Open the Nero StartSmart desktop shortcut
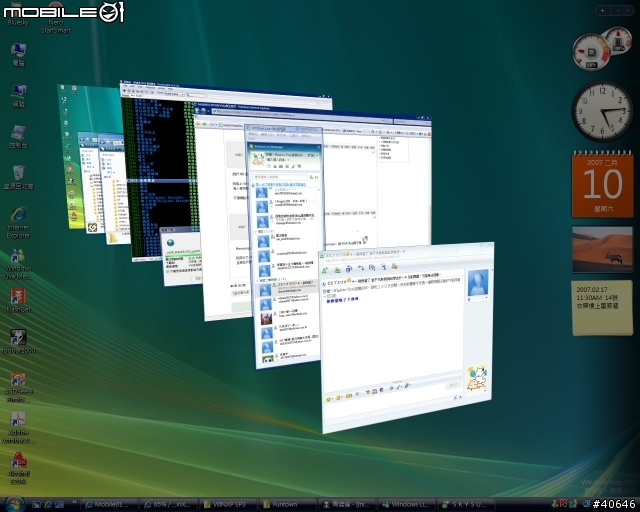This screenshot has height=512, width=640. click(56, 18)
